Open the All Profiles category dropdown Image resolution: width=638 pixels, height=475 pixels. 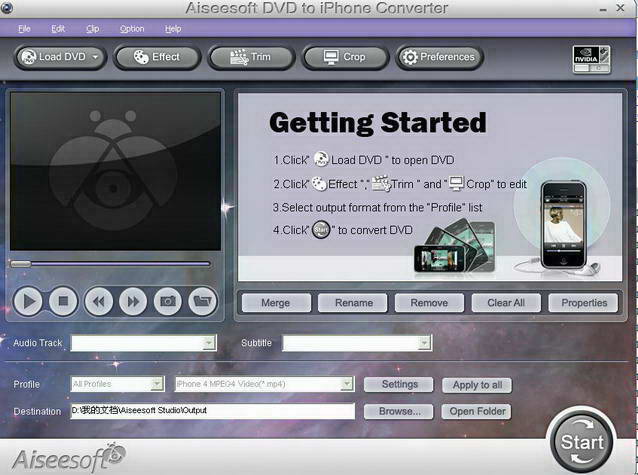coord(157,384)
